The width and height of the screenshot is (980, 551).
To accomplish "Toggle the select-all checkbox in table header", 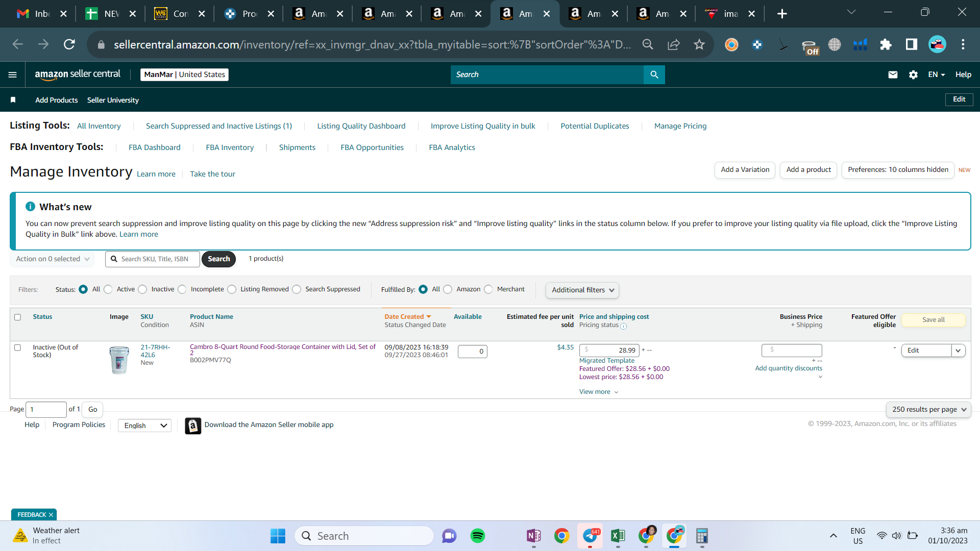I will 18,317.
